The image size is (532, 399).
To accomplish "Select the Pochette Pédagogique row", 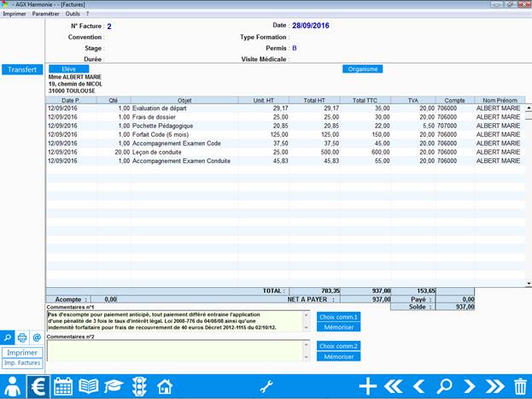I will click(x=285, y=126).
